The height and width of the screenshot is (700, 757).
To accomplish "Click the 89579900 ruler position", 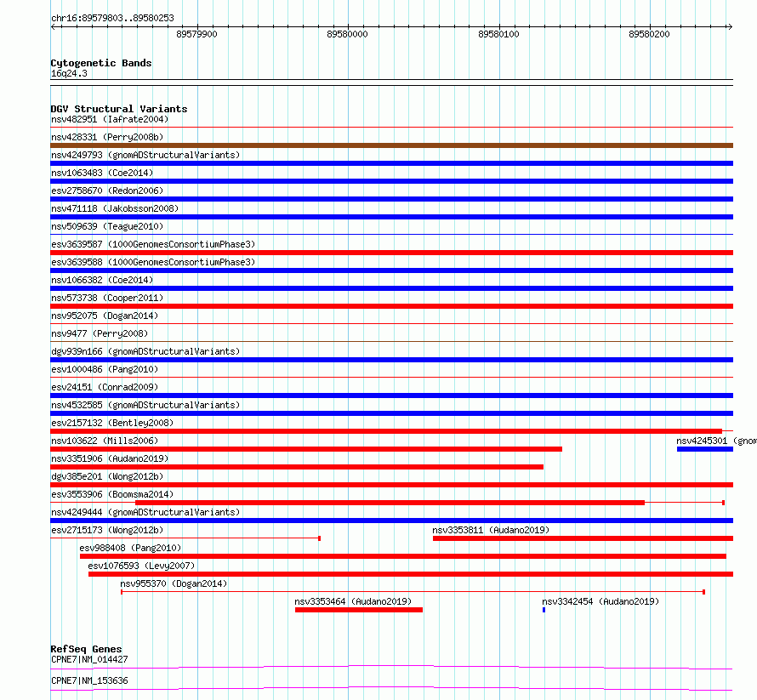I will (197, 34).
